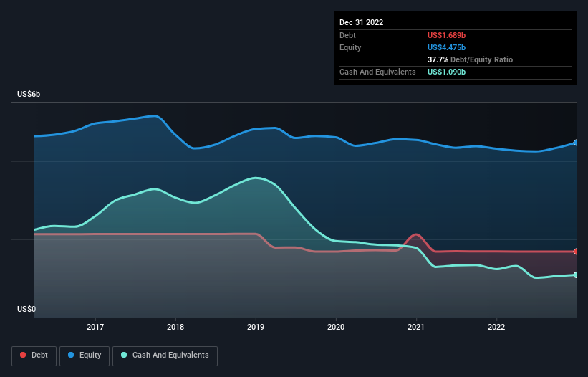Select the Equity endpoint marker on the blue line
Image resolution: width=588 pixels, height=377 pixels.
coord(576,143)
